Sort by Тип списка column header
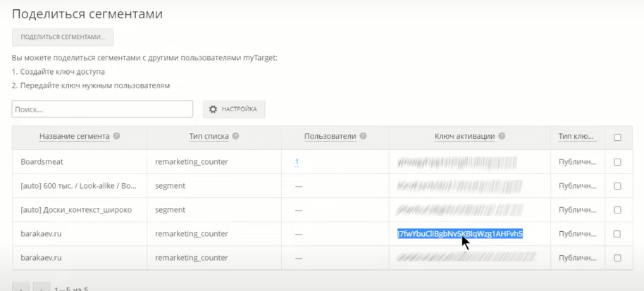This screenshot has height=291, width=644. (209, 137)
